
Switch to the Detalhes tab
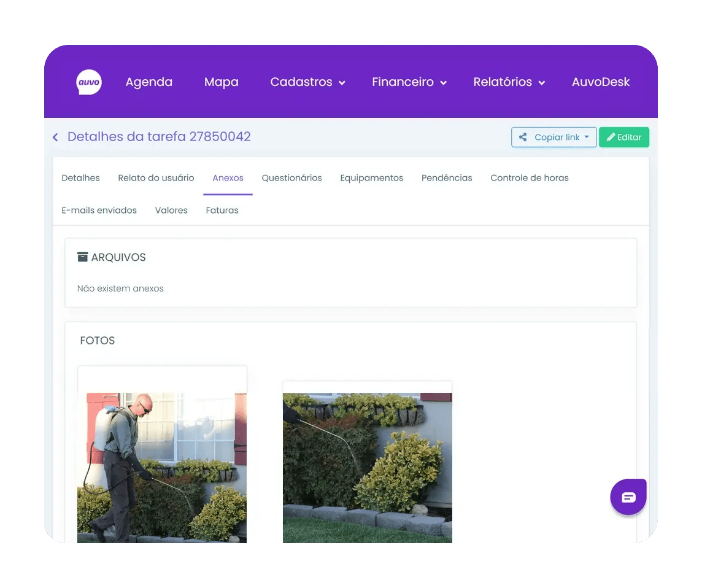(80, 178)
